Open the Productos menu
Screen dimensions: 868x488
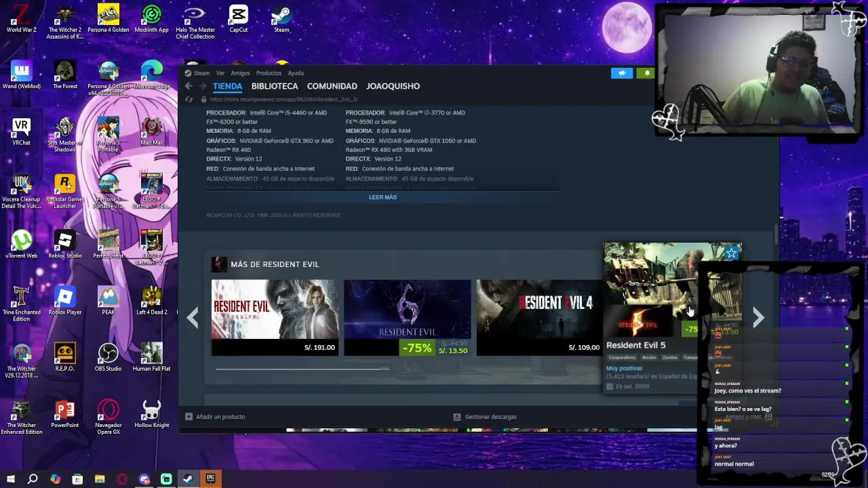[x=269, y=73]
